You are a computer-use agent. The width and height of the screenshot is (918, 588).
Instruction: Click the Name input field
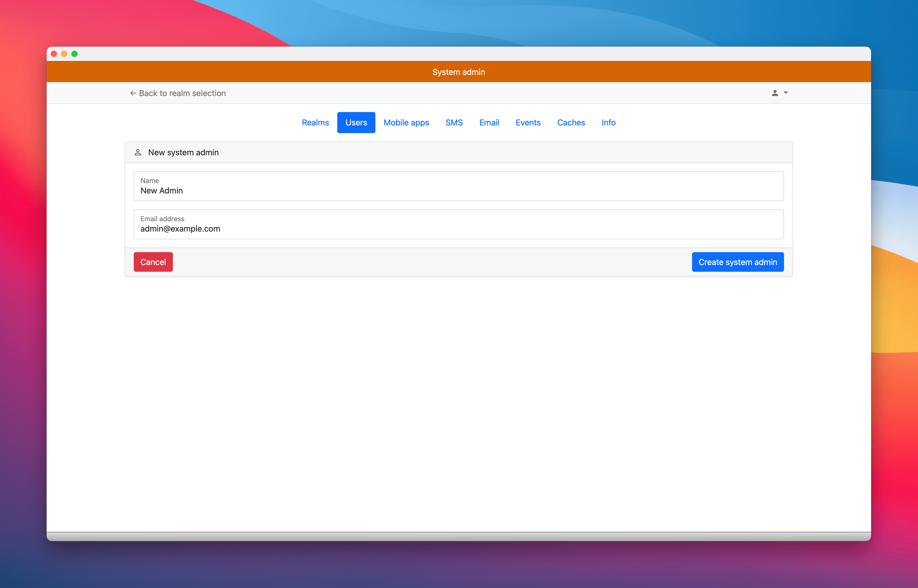click(459, 186)
